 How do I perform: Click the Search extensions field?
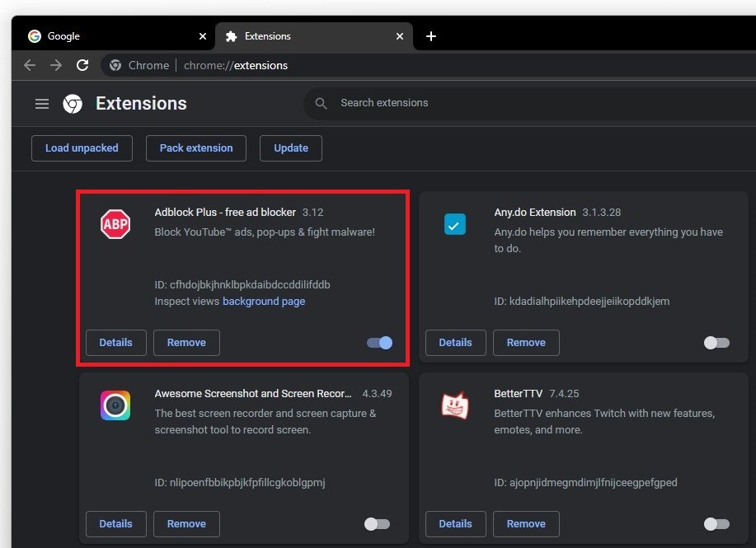click(495, 103)
